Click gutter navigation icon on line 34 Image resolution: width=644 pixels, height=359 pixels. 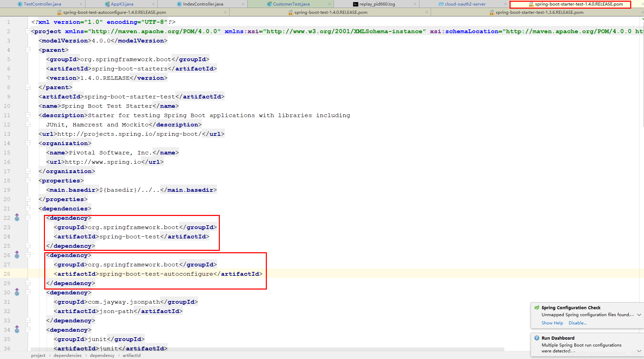click(x=17, y=329)
